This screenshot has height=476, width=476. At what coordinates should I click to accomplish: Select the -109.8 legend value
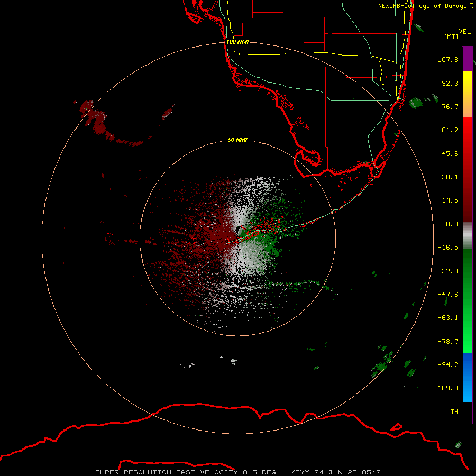pyautogui.click(x=446, y=388)
